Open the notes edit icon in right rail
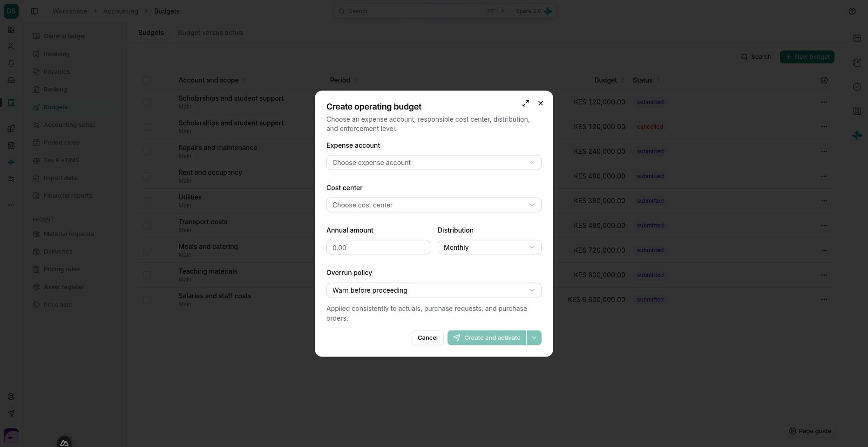This screenshot has height=447, width=868. 857,62
